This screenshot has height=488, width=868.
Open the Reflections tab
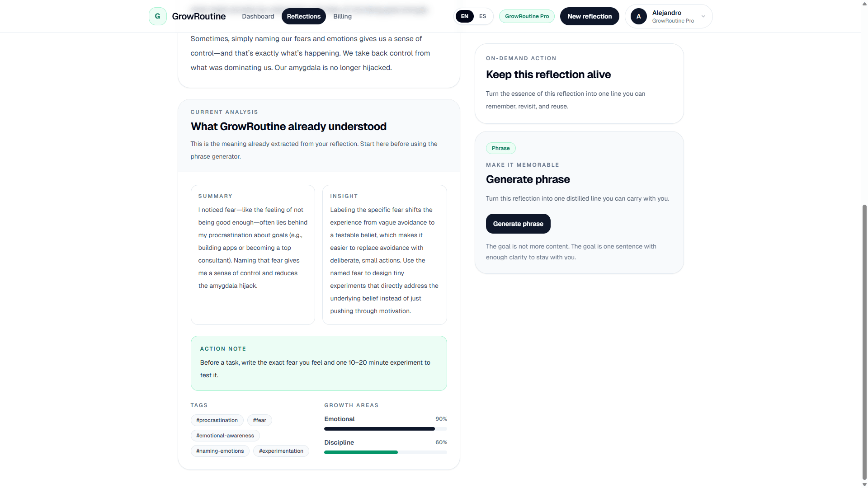pos(303,16)
